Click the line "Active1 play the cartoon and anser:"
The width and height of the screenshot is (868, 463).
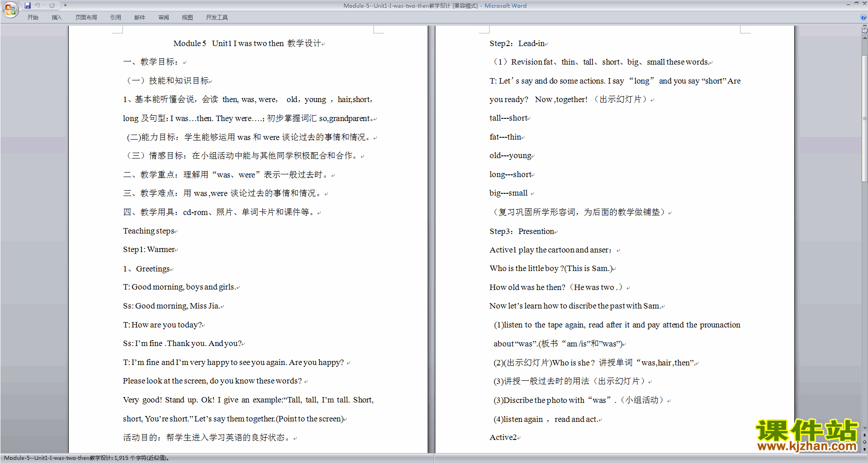[x=551, y=250]
